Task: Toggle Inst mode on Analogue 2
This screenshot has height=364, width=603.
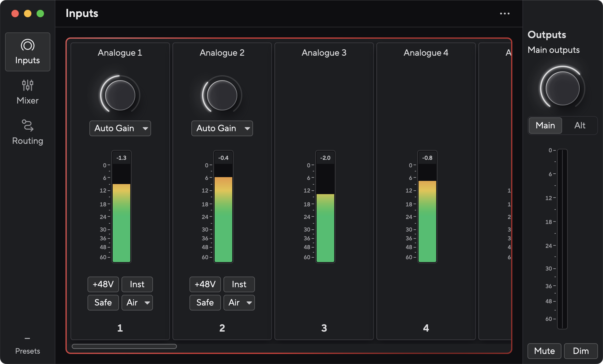Action: pos(239,284)
